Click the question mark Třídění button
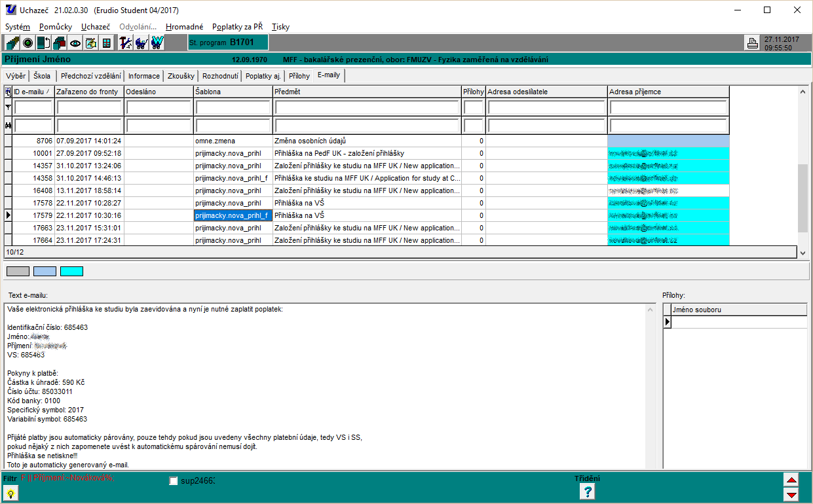This screenshot has width=813, height=504. (588, 492)
